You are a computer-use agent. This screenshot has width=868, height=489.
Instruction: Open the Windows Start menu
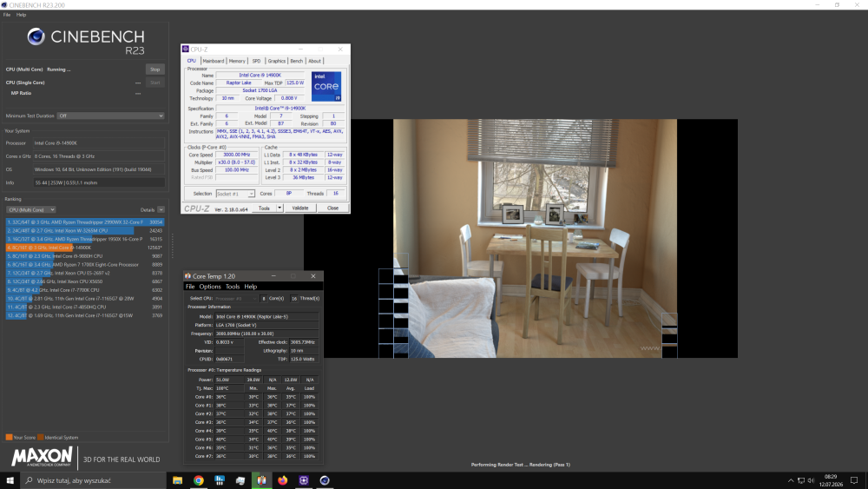[x=10, y=480]
